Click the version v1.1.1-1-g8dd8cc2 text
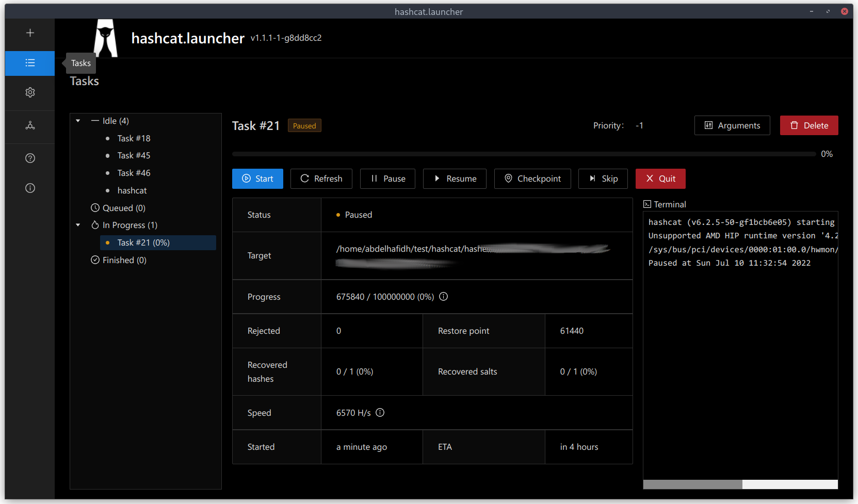Image resolution: width=858 pixels, height=504 pixels. tap(286, 38)
